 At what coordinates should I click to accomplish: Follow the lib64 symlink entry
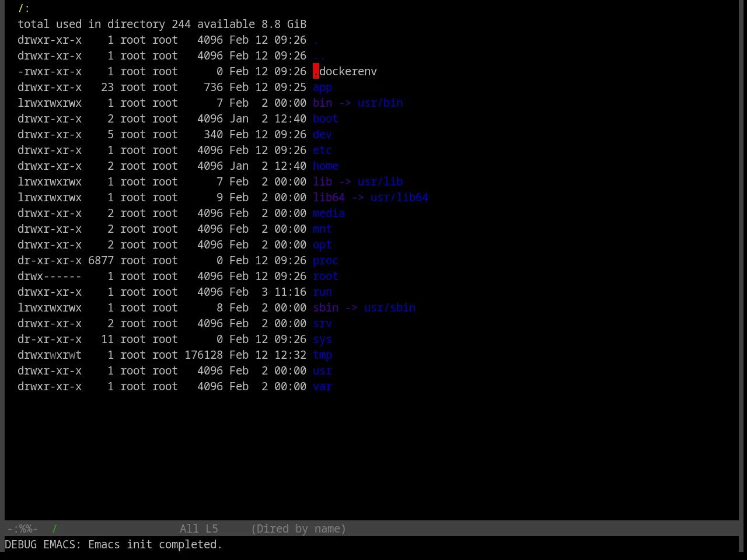(x=329, y=197)
